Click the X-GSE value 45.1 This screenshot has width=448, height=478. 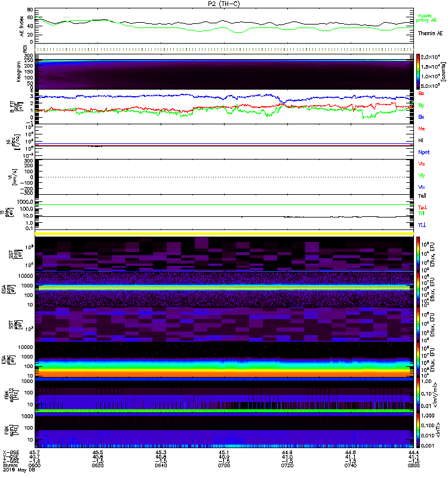224,452
